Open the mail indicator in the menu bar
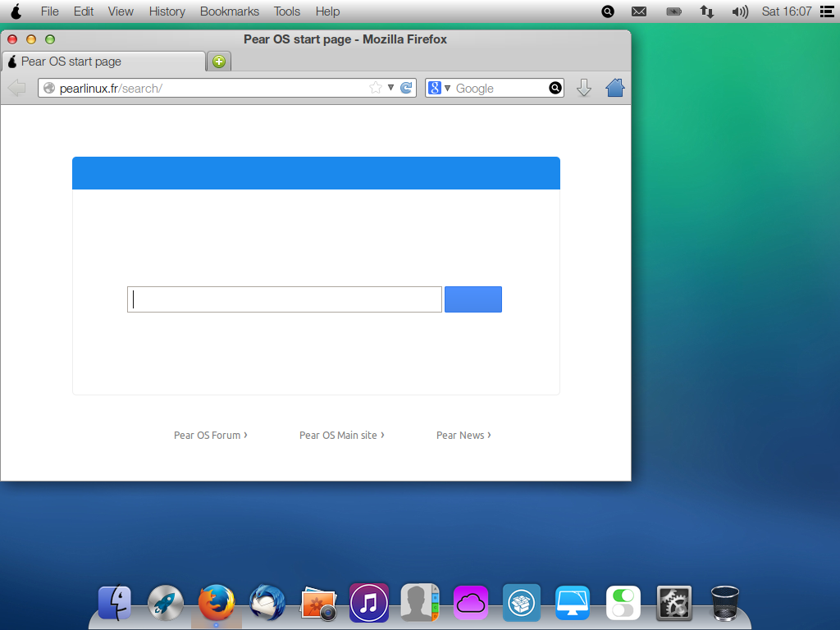This screenshot has height=630, width=840. [x=638, y=11]
